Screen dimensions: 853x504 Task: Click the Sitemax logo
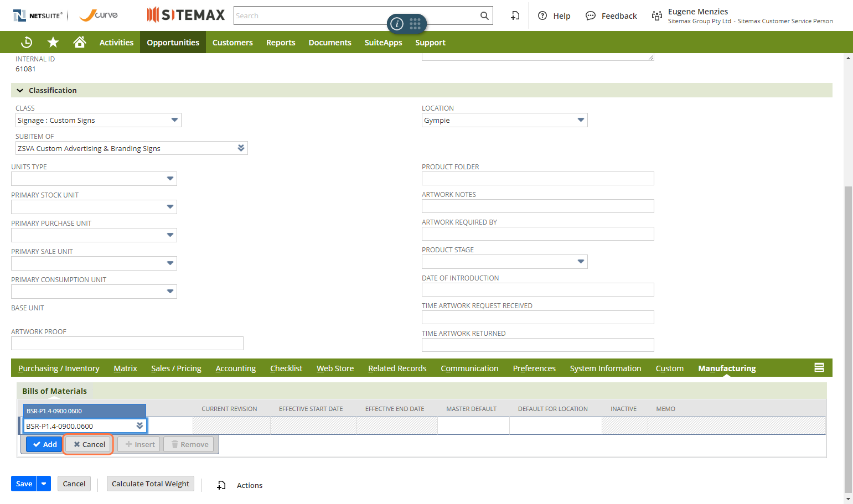186,15
